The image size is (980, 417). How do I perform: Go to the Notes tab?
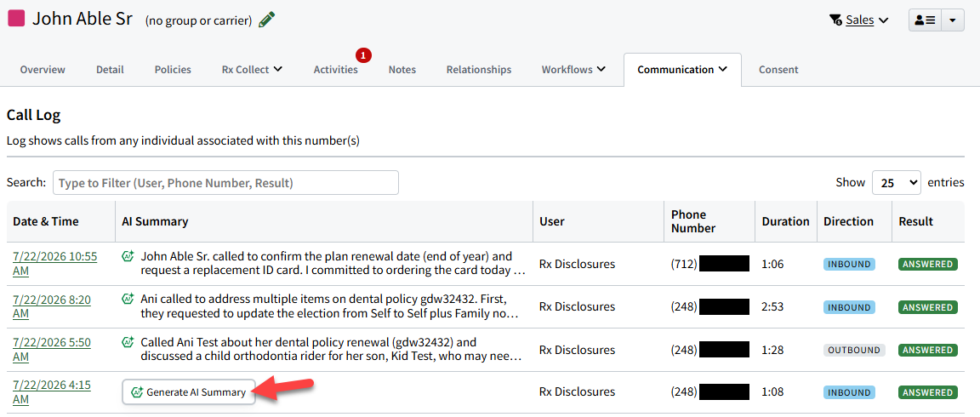tap(402, 70)
